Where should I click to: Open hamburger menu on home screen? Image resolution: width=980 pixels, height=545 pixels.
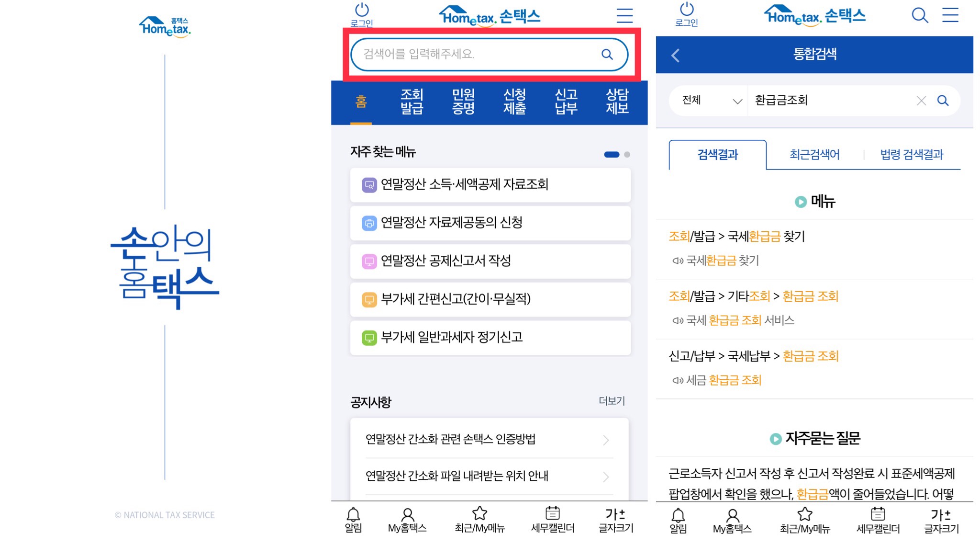coord(624,15)
